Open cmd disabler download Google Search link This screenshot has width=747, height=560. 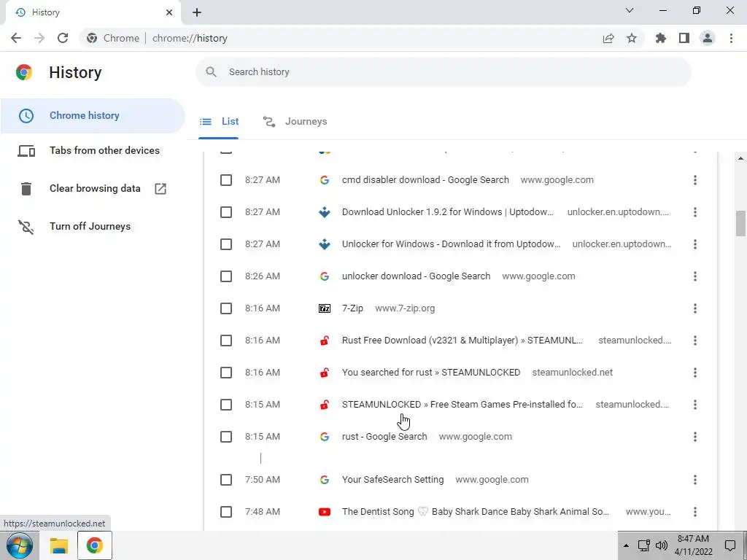pyautogui.click(x=425, y=180)
